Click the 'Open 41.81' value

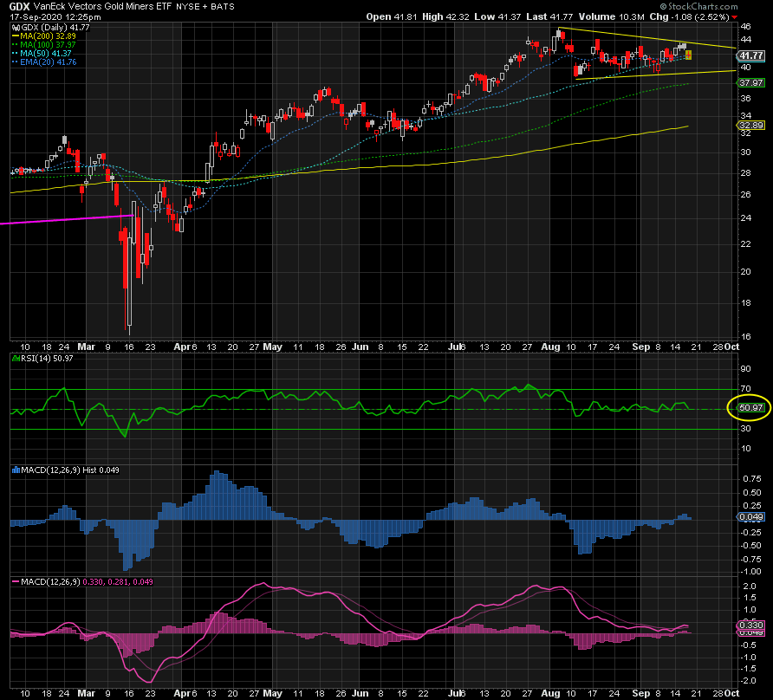coord(392,16)
